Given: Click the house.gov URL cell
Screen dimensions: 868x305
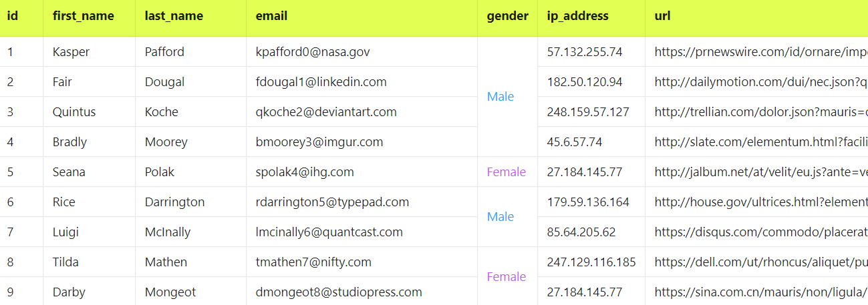Looking at the screenshot, I should point(756,202).
